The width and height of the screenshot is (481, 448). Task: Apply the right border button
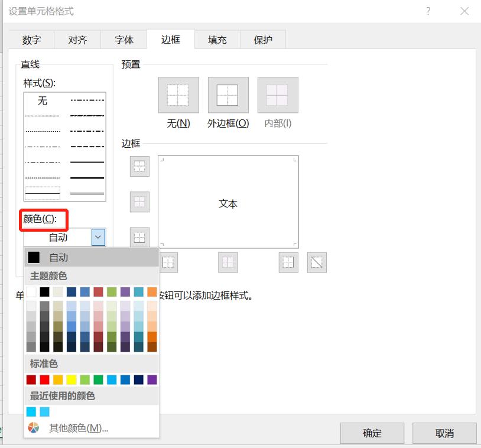(288, 262)
